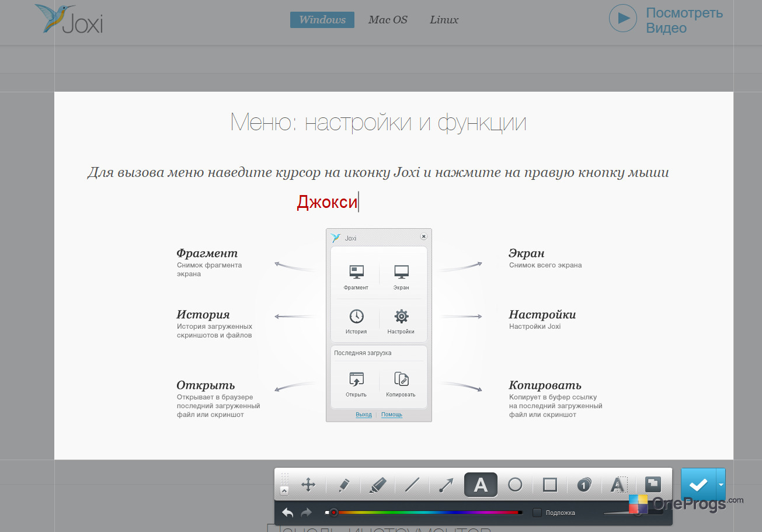Click the Открыть heading on the left
Screen dimensions: 762x532
point(206,385)
